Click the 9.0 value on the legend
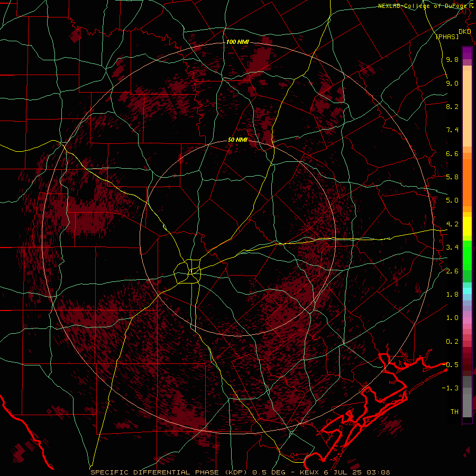This screenshot has height=476, width=476. pos(452,83)
